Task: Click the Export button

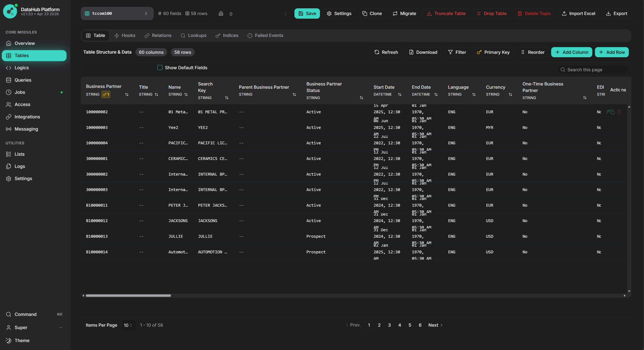Action: (616, 14)
